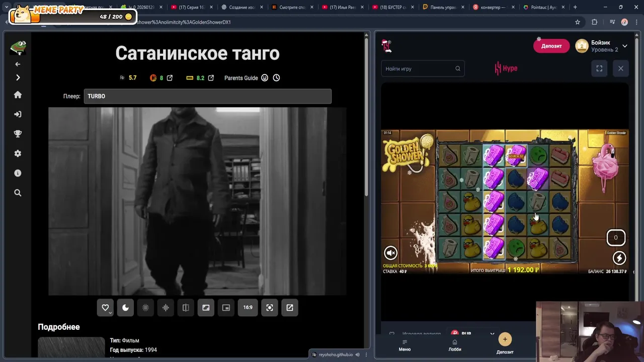Open Kinopoisk rating 8 external link

(170, 78)
